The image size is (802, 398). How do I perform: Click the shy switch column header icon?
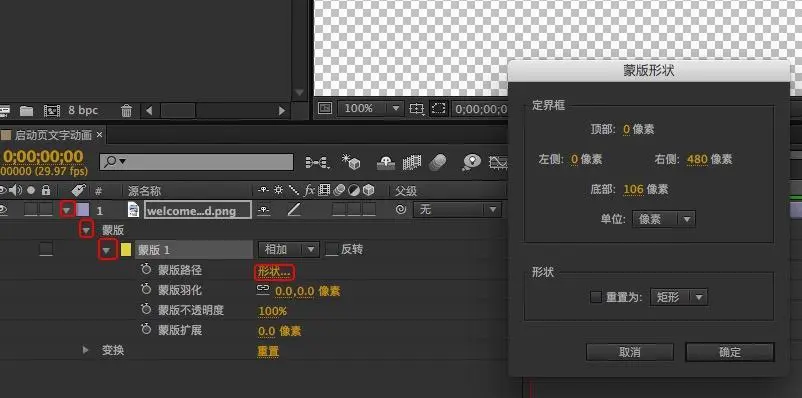click(x=263, y=190)
